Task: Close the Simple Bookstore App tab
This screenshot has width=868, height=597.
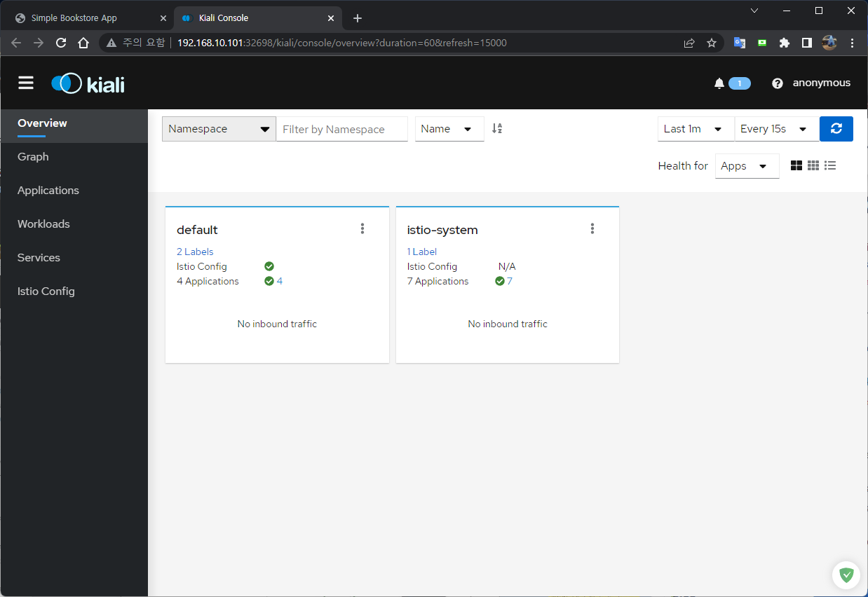Action: pyautogui.click(x=163, y=18)
